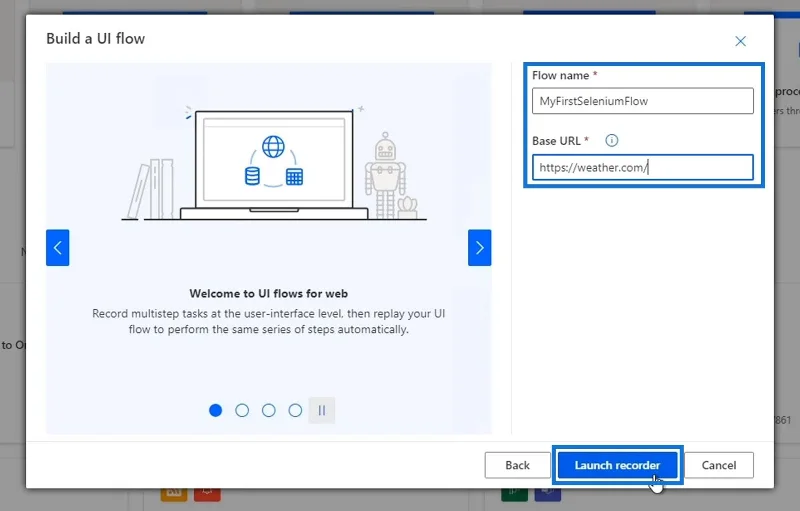
Task: Launch recorder for the UI flow
Action: point(617,465)
